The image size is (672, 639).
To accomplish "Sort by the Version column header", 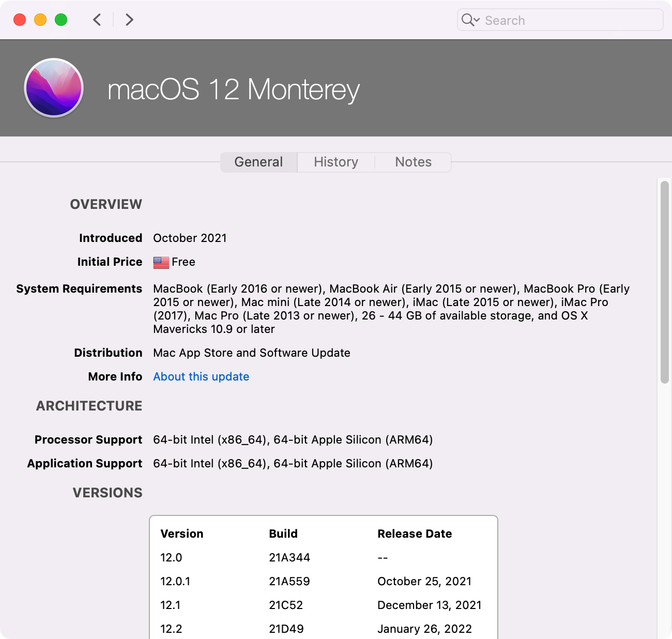I will coord(182,534).
